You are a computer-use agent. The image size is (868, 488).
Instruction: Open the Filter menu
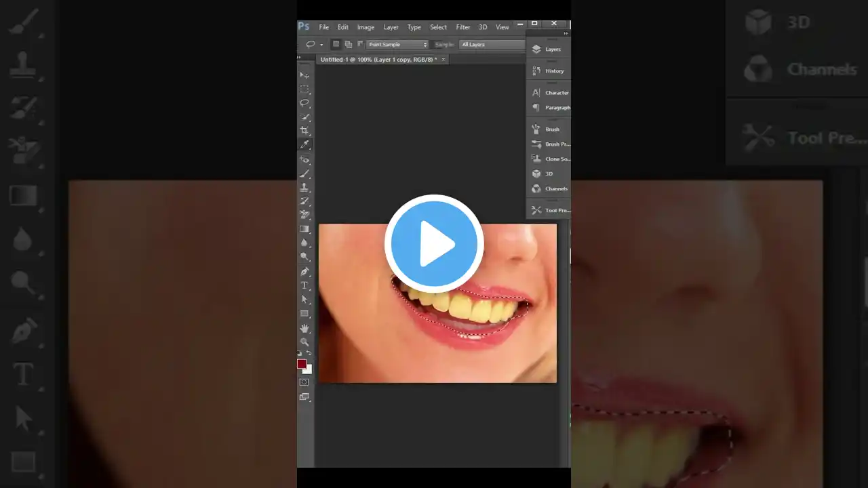pos(462,27)
